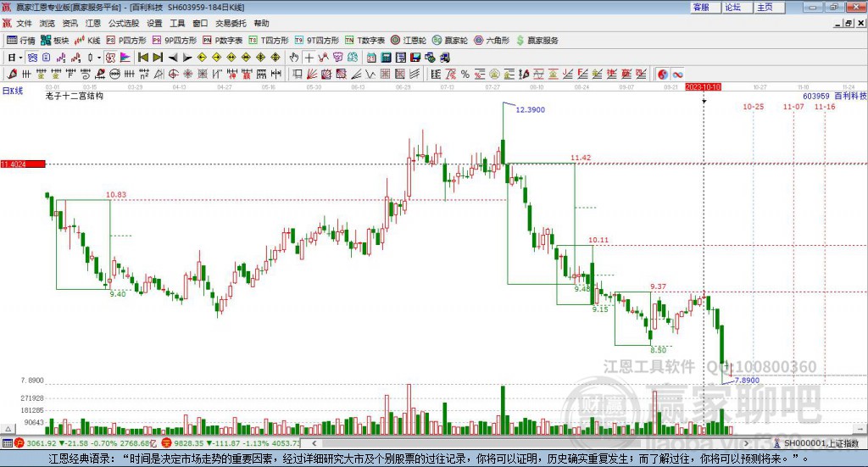Open the 9T四方形 tool
868x467 pixels.
point(317,41)
